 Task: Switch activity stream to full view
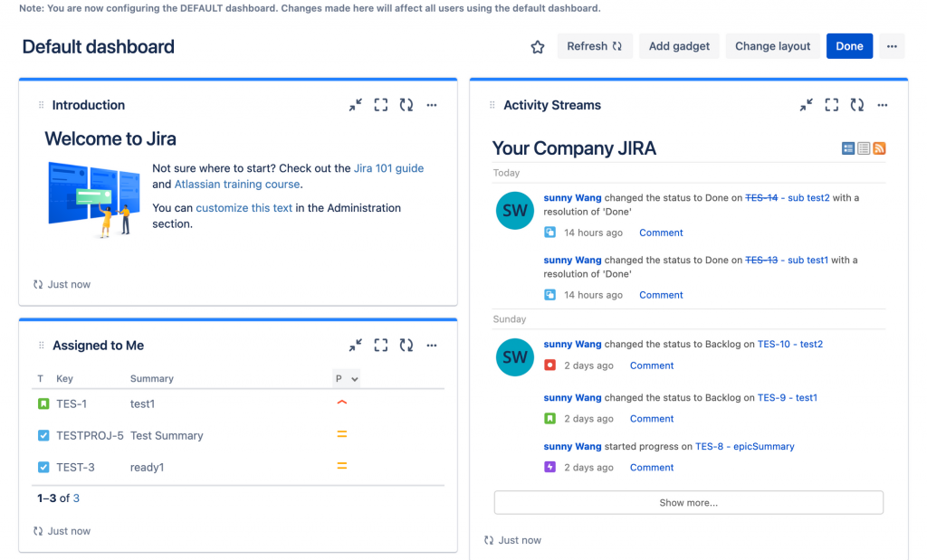(848, 148)
